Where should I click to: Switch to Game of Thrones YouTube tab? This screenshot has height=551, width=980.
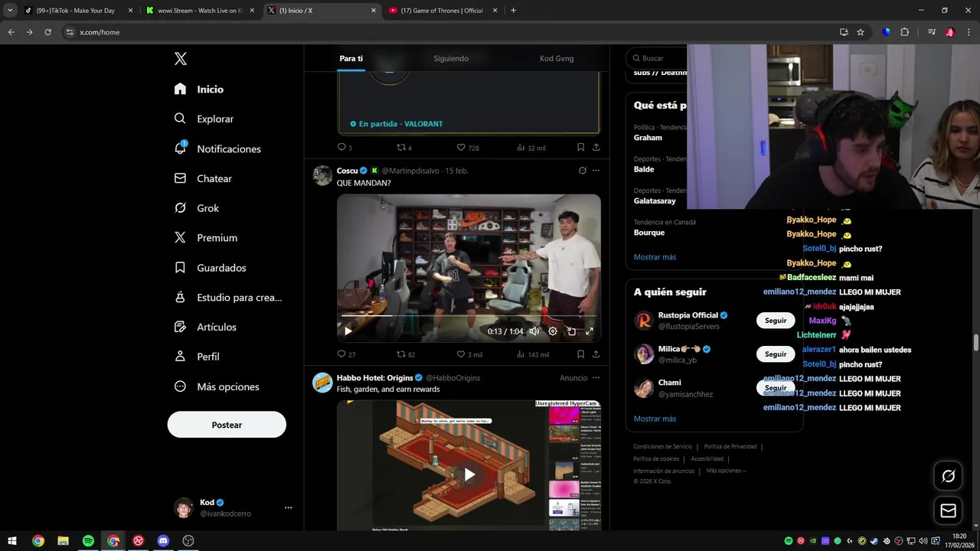pos(443,11)
